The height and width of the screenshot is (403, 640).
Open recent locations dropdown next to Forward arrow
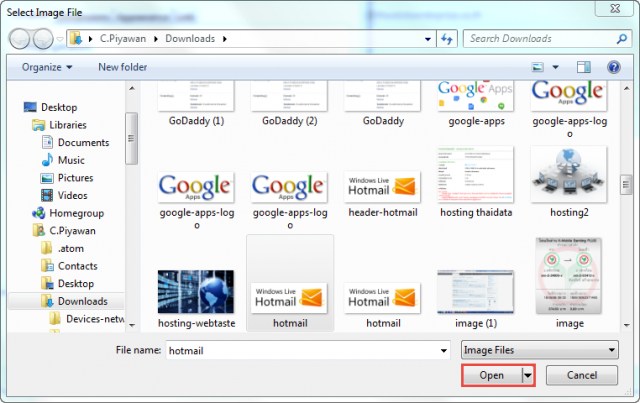[60, 40]
